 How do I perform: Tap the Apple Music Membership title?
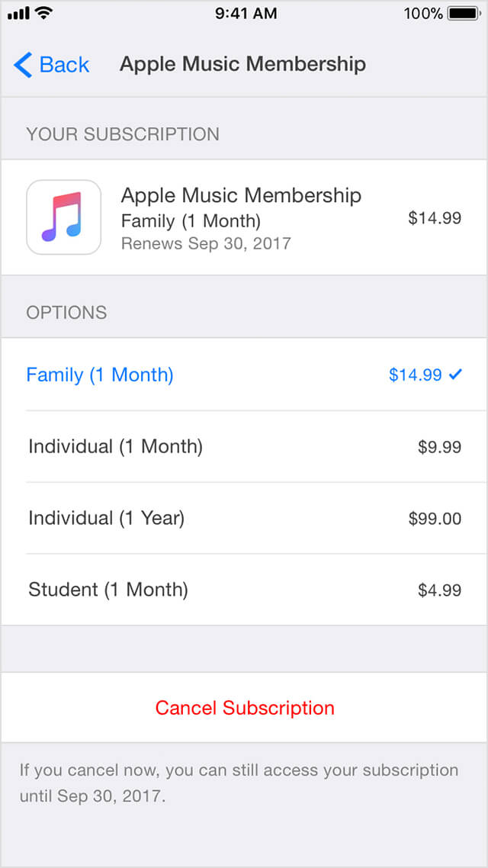tap(242, 65)
